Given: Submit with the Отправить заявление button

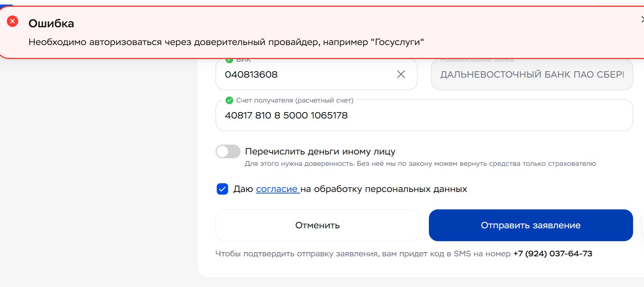Looking at the screenshot, I should pos(531,225).
